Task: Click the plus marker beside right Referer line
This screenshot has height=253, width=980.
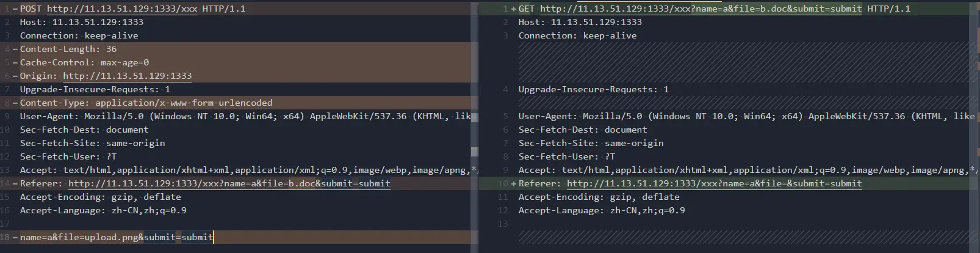Action: pyautogui.click(x=513, y=183)
